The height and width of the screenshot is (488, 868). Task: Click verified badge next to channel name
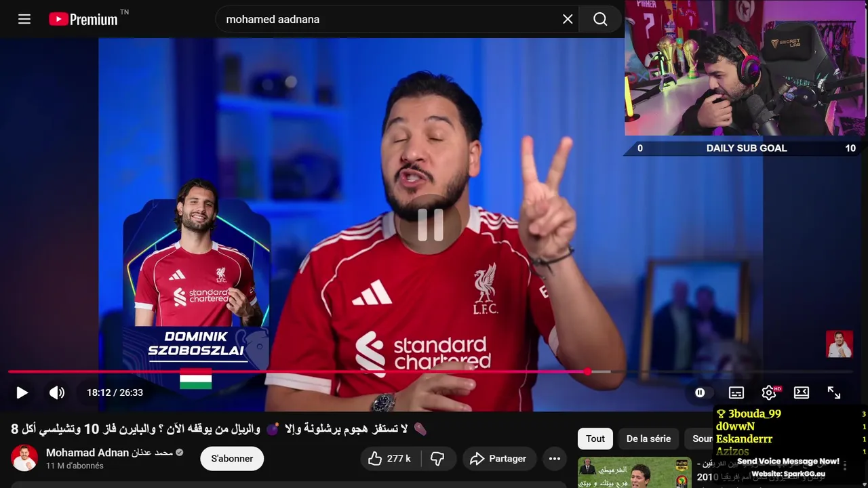pyautogui.click(x=180, y=452)
